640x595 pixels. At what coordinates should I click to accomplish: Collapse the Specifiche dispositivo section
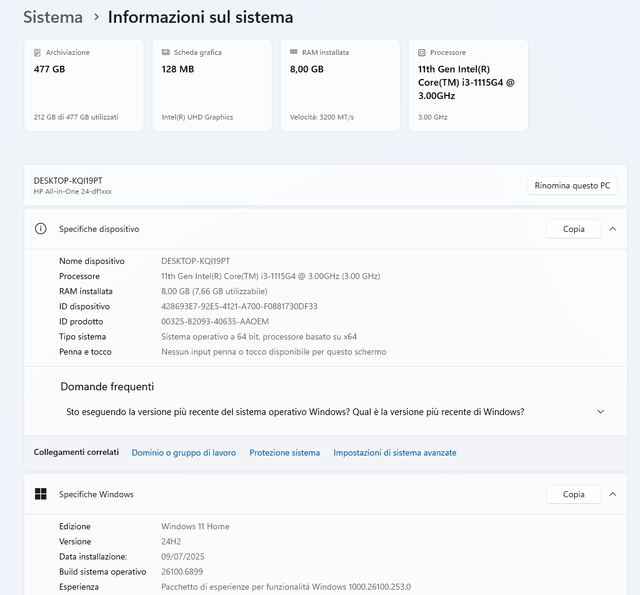point(612,229)
